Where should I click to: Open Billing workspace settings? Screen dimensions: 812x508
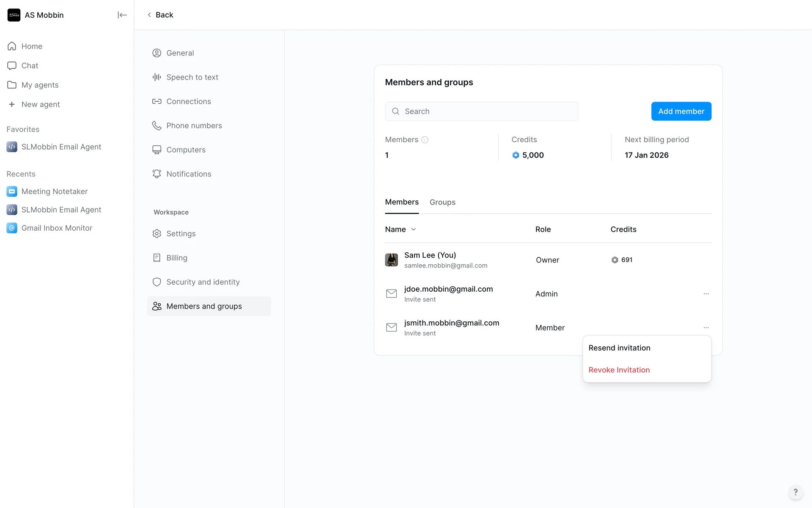(176, 258)
